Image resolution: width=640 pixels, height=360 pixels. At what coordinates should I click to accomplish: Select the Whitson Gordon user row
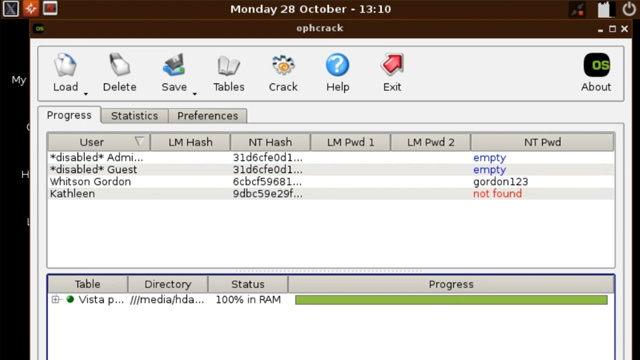click(331, 182)
